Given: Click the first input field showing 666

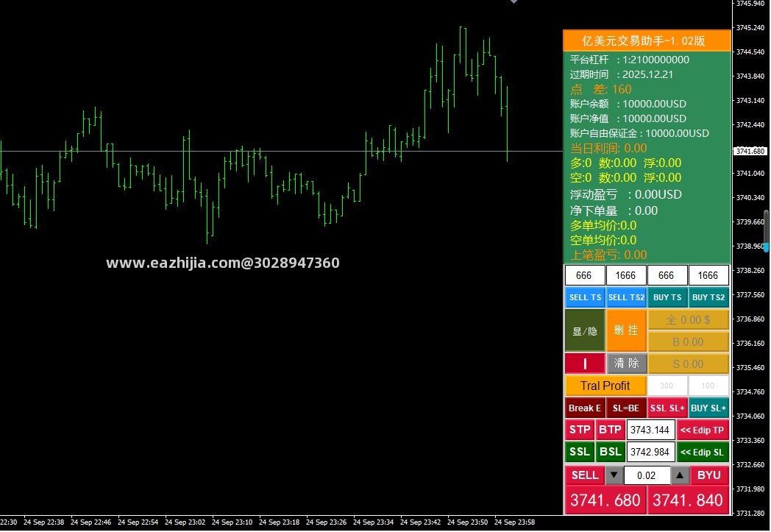Looking at the screenshot, I should tap(584, 275).
